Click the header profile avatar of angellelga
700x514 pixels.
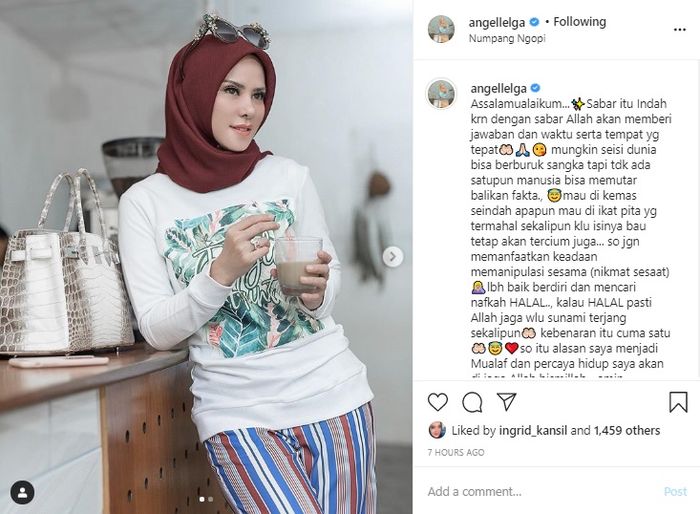(441, 29)
